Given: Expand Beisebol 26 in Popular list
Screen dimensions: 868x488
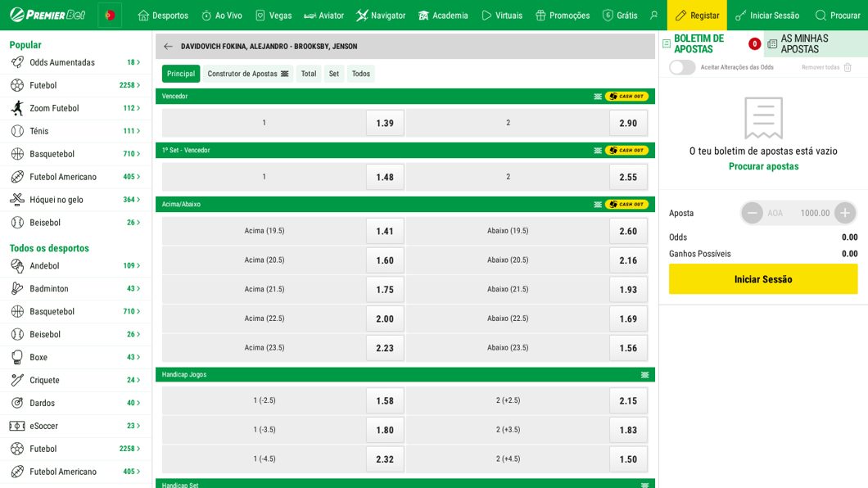Looking at the screenshot, I should coord(138,223).
